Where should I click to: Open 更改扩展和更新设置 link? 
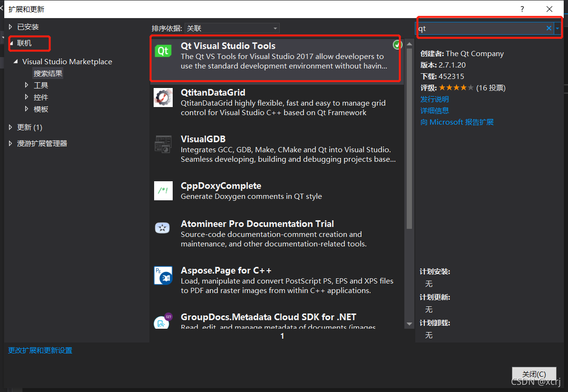point(40,350)
